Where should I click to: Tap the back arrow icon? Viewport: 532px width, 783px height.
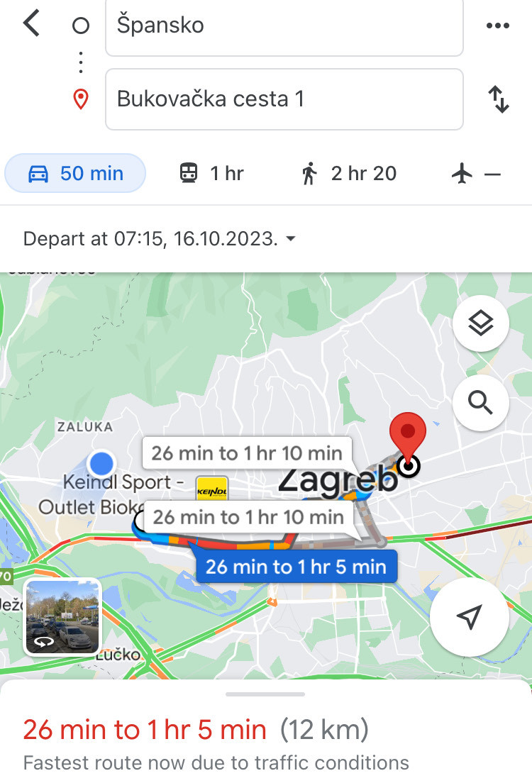[x=31, y=23]
